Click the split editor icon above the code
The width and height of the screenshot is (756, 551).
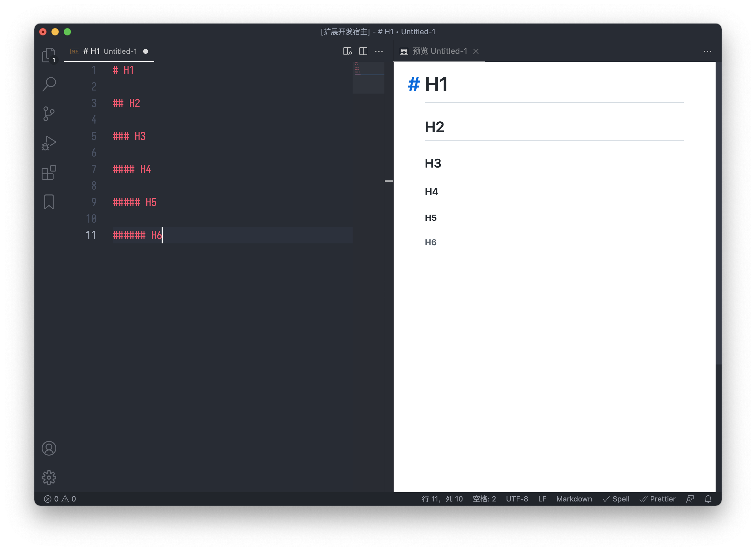[363, 51]
